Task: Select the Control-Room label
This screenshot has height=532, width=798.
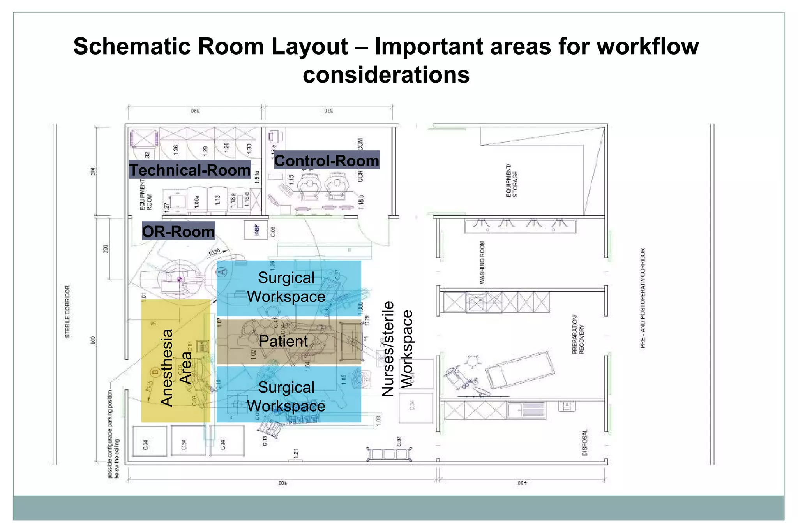Action: click(327, 160)
